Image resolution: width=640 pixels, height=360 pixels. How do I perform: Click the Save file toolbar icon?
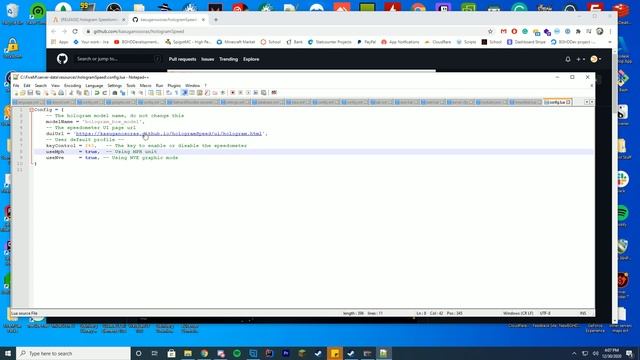pyautogui.click(x=30, y=93)
